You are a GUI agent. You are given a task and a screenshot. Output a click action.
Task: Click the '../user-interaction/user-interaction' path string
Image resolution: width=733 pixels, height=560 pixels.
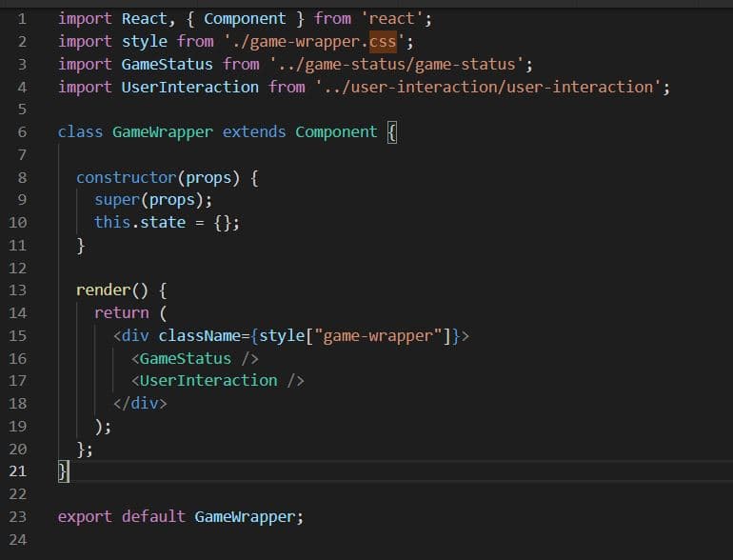pyautogui.click(x=488, y=87)
